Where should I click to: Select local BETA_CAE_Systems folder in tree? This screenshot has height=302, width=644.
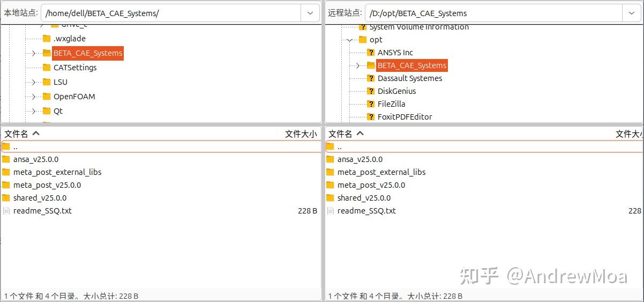tap(88, 53)
